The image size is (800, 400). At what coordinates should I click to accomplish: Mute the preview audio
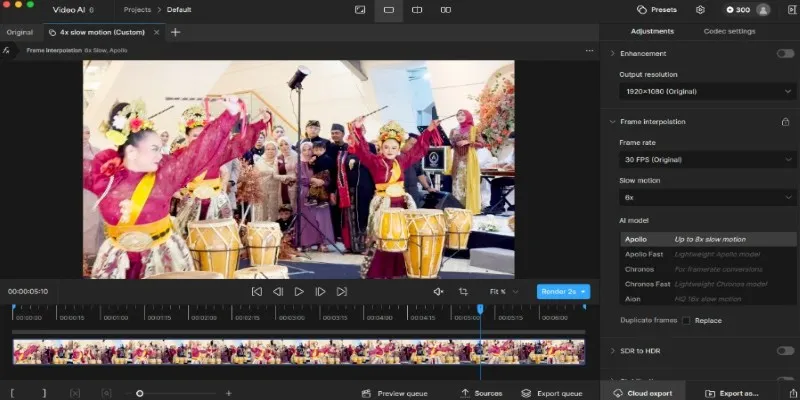click(438, 292)
